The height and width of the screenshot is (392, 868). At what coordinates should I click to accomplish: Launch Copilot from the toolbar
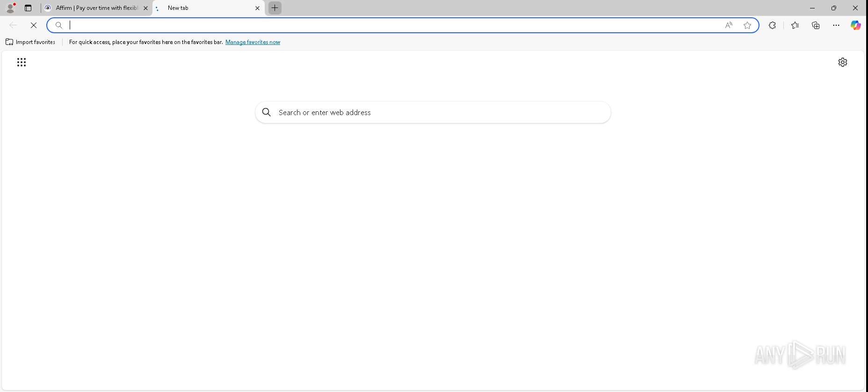pos(856,25)
